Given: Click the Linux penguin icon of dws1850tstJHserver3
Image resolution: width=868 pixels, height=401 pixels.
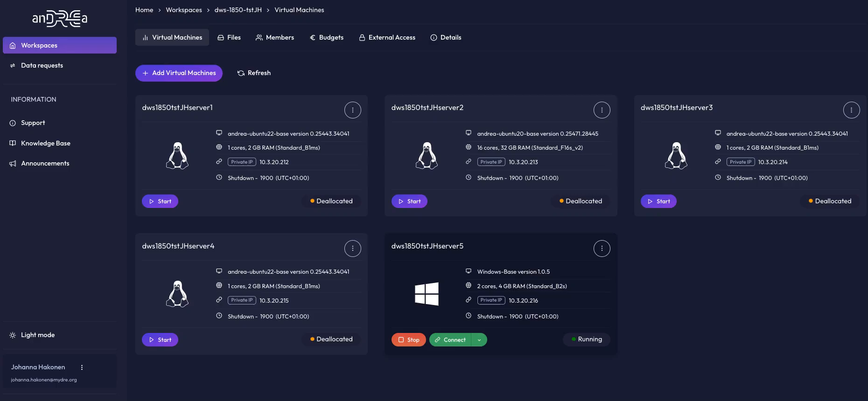Looking at the screenshot, I should (676, 156).
